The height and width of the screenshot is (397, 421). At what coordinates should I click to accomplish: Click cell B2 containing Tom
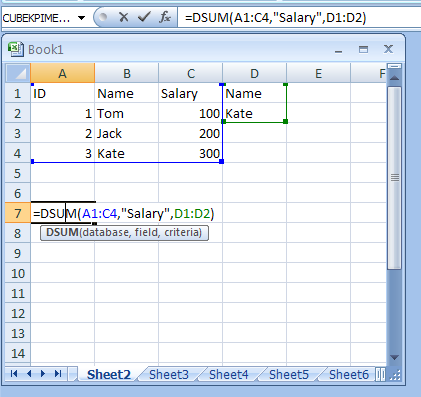click(127, 113)
